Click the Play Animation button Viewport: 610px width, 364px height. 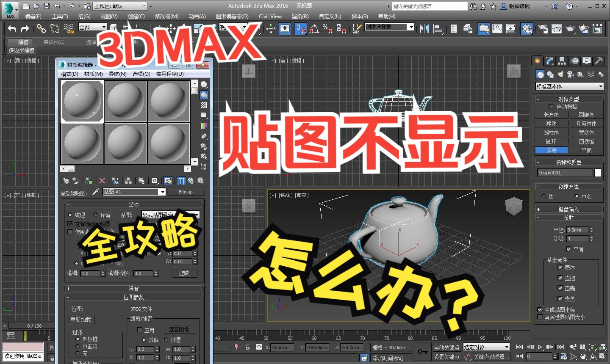click(540, 347)
